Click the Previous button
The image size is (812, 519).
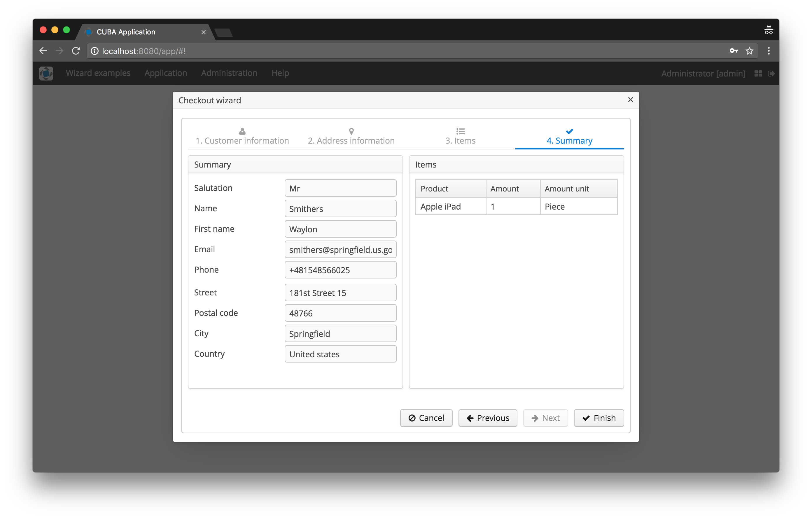click(x=488, y=418)
